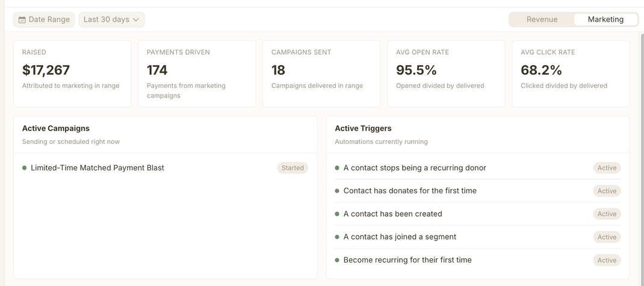Click Active badge for contact created trigger

click(607, 214)
